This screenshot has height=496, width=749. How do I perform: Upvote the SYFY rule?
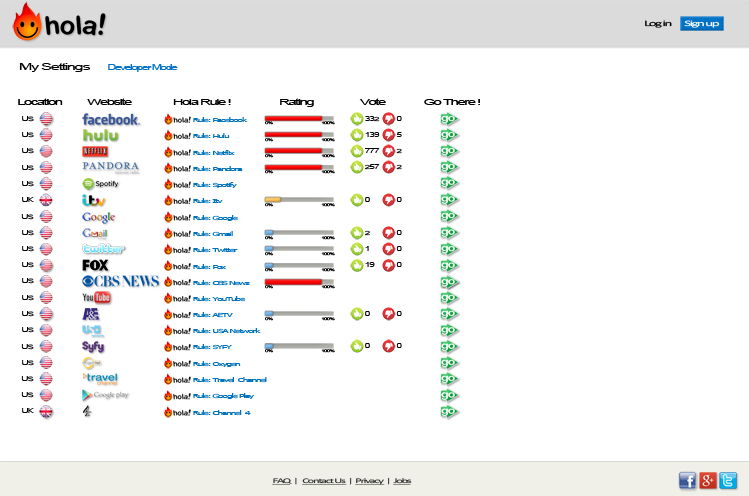(x=356, y=346)
